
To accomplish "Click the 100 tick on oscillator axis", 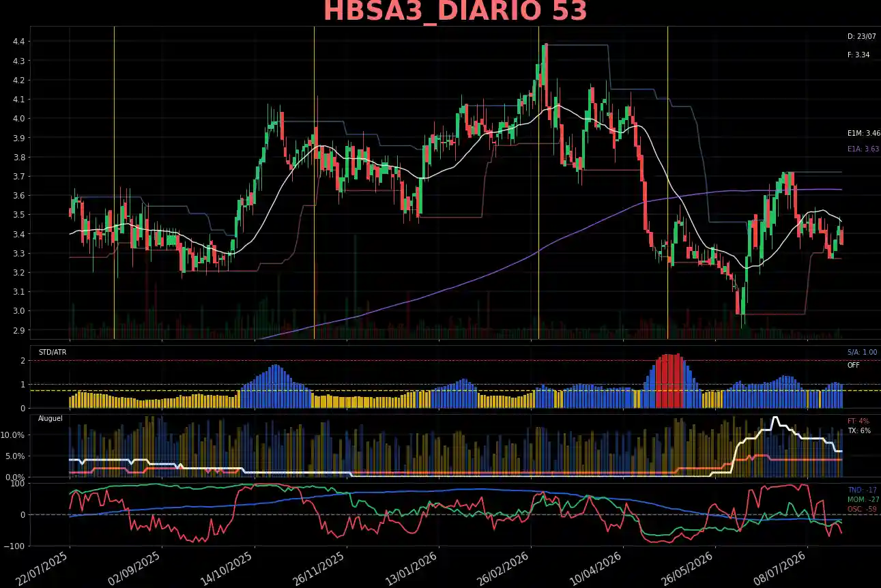I will point(18,484).
